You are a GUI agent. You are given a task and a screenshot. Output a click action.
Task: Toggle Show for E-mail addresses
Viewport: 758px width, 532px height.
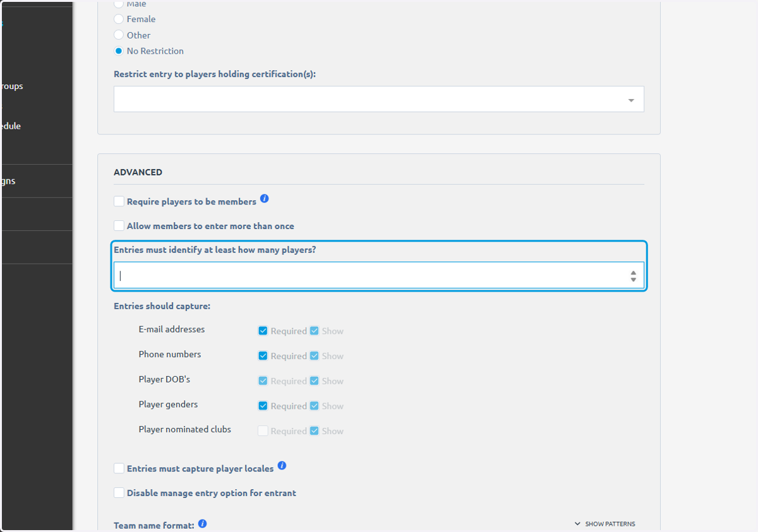315,331
